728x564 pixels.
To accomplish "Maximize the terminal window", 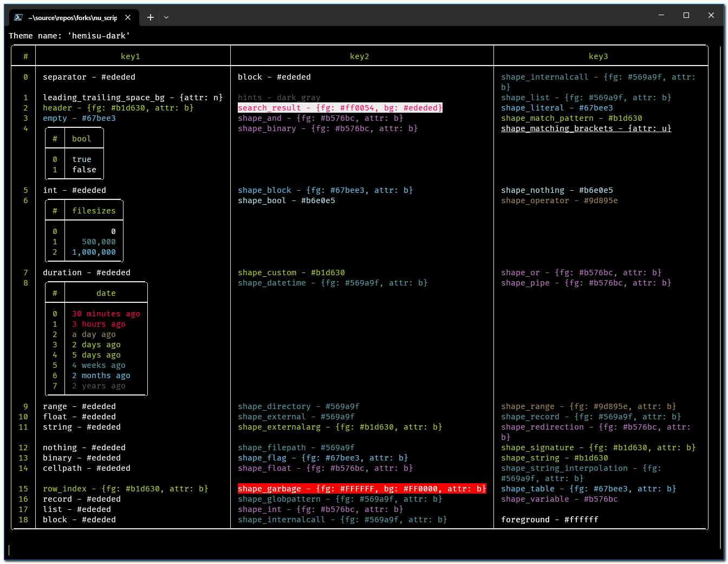I will (x=686, y=15).
